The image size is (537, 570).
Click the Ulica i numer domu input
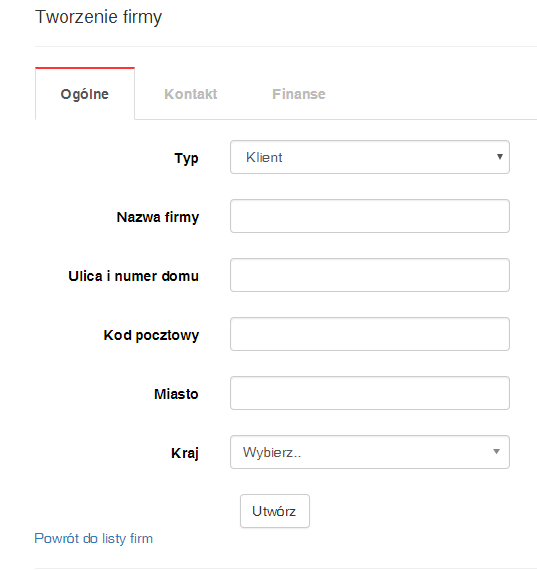[370, 275]
